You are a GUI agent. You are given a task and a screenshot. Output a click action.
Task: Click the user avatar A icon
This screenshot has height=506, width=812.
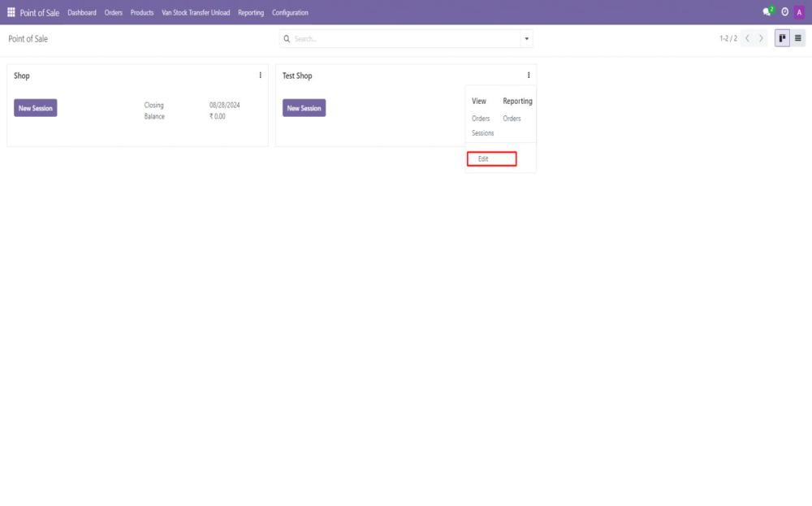[800, 12]
